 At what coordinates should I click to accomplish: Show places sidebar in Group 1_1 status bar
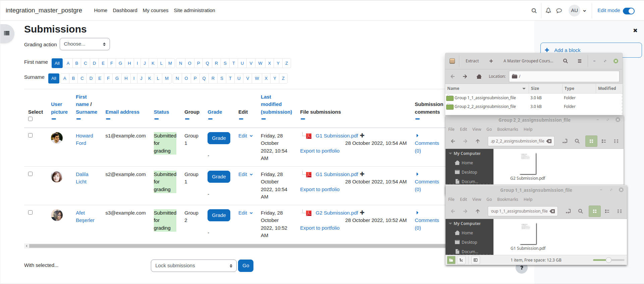[451, 260]
